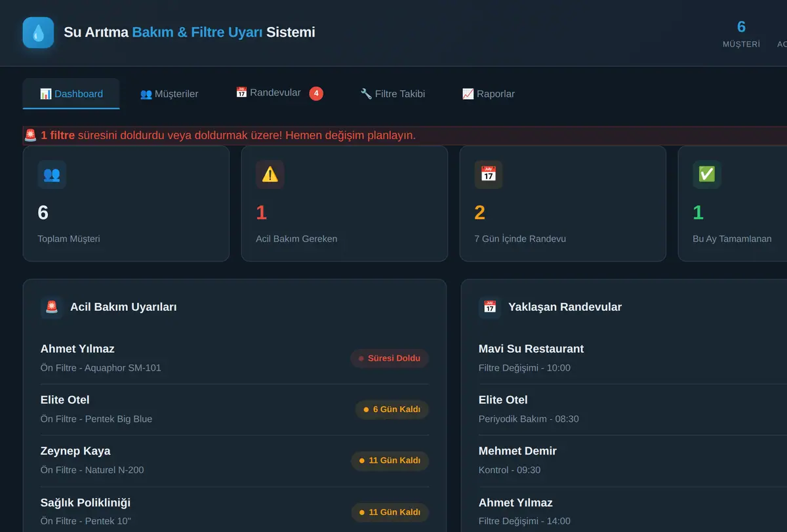Click 'Kontrol - 09:30' text
The height and width of the screenshot is (532, 787).
coord(510,470)
